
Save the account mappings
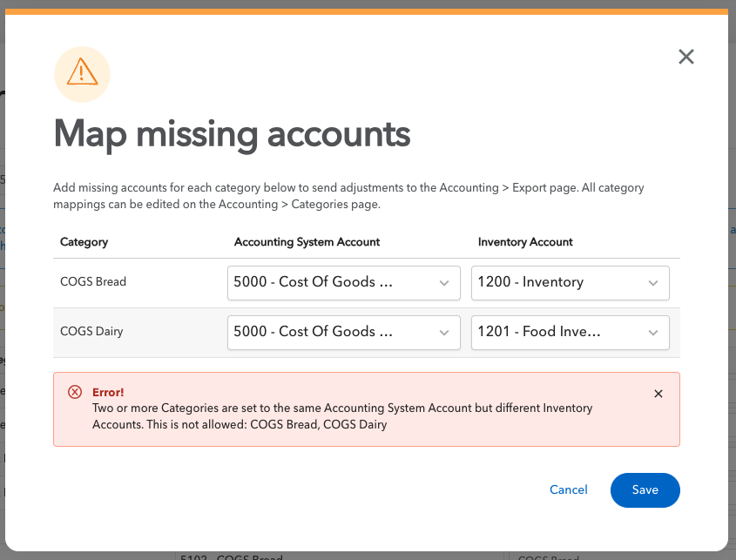pyautogui.click(x=645, y=490)
